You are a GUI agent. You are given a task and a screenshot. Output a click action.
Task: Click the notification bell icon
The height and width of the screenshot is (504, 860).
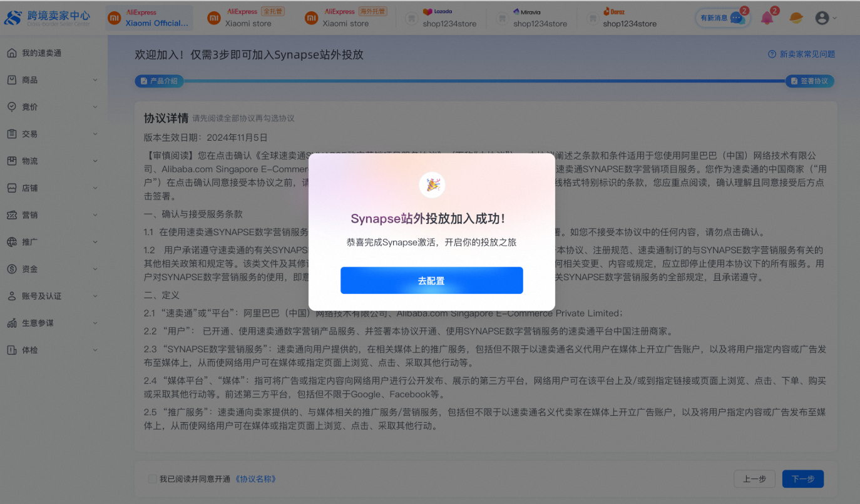[767, 18]
